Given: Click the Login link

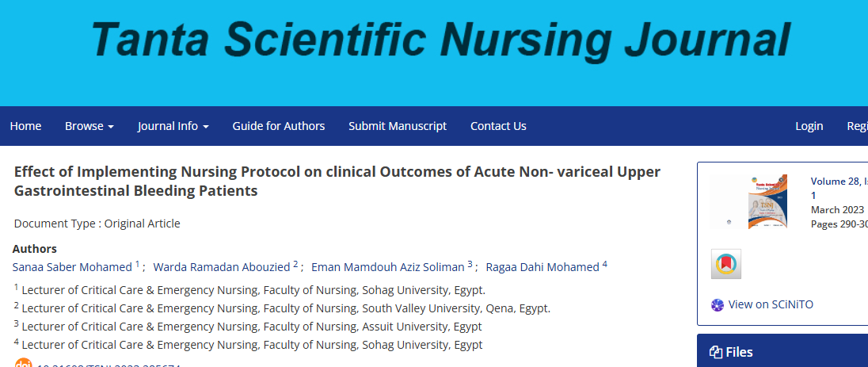Looking at the screenshot, I should 809,126.
